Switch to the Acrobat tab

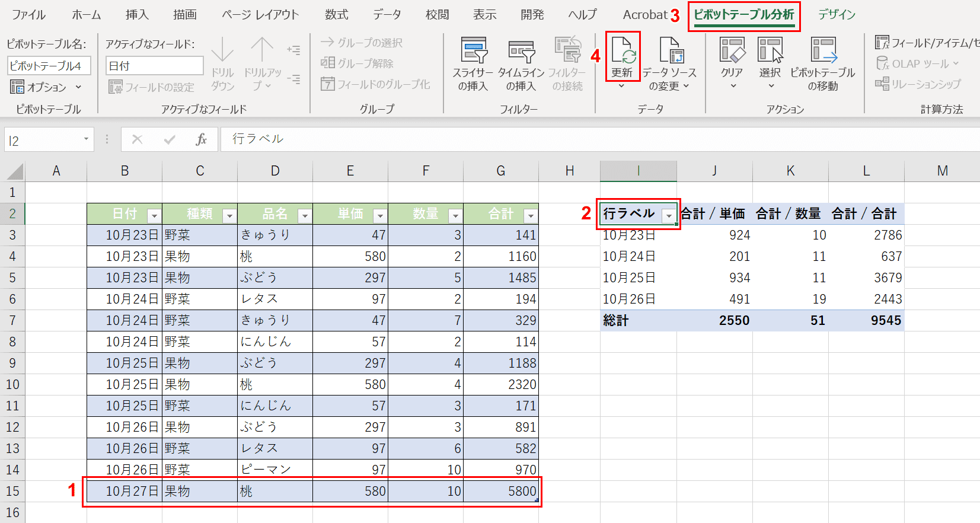(645, 15)
